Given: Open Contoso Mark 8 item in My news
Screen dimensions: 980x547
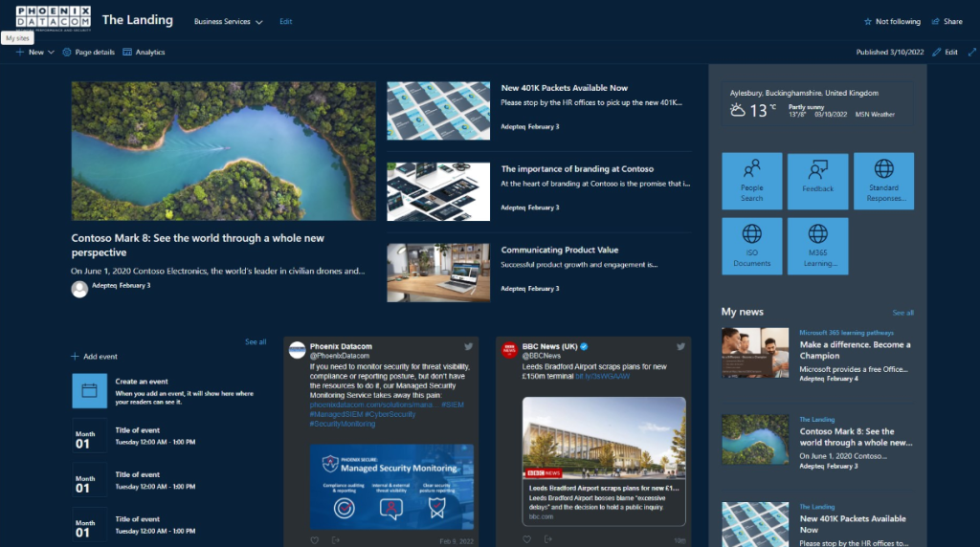Looking at the screenshot, I should [x=856, y=437].
